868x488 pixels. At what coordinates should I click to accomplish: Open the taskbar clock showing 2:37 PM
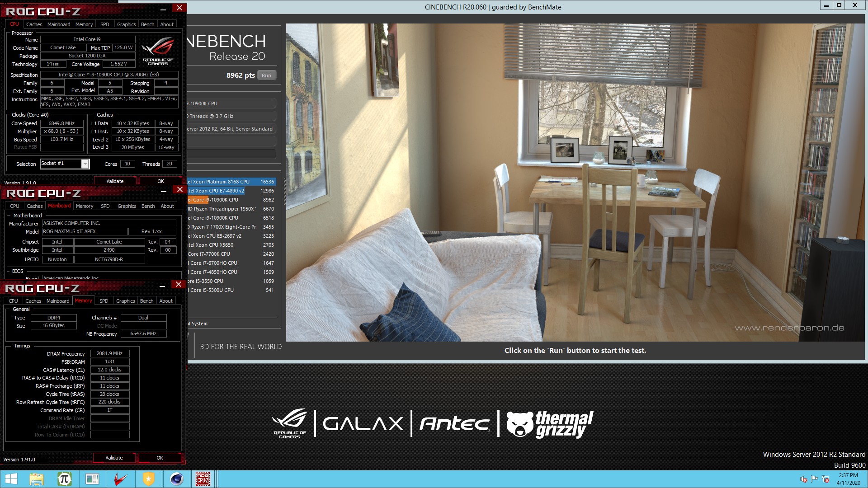point(848,479)
